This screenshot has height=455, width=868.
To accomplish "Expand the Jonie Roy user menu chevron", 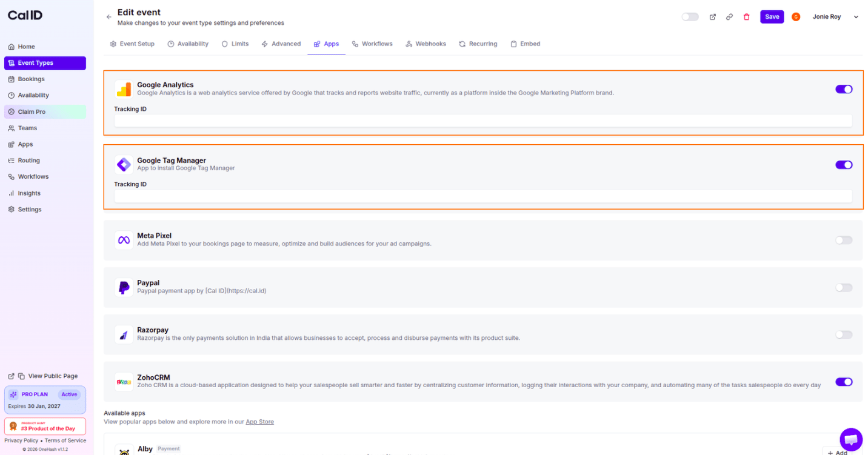I will pos(856,17).
